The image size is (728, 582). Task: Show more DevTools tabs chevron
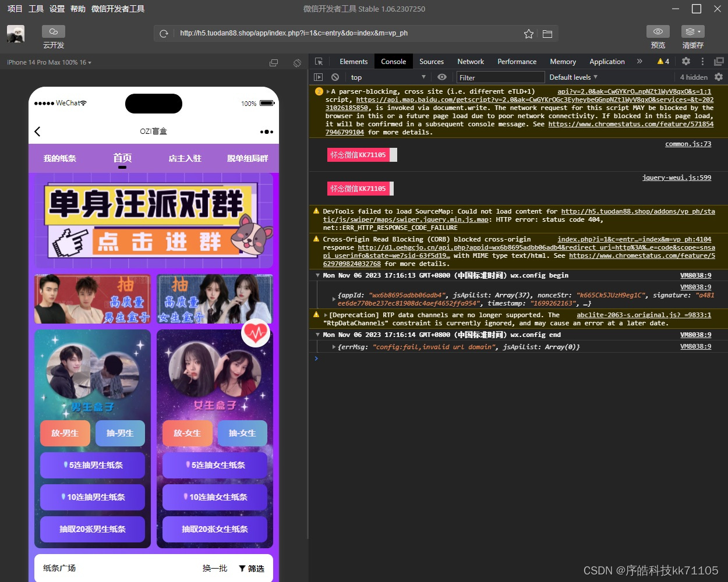[x=639, y=61]
